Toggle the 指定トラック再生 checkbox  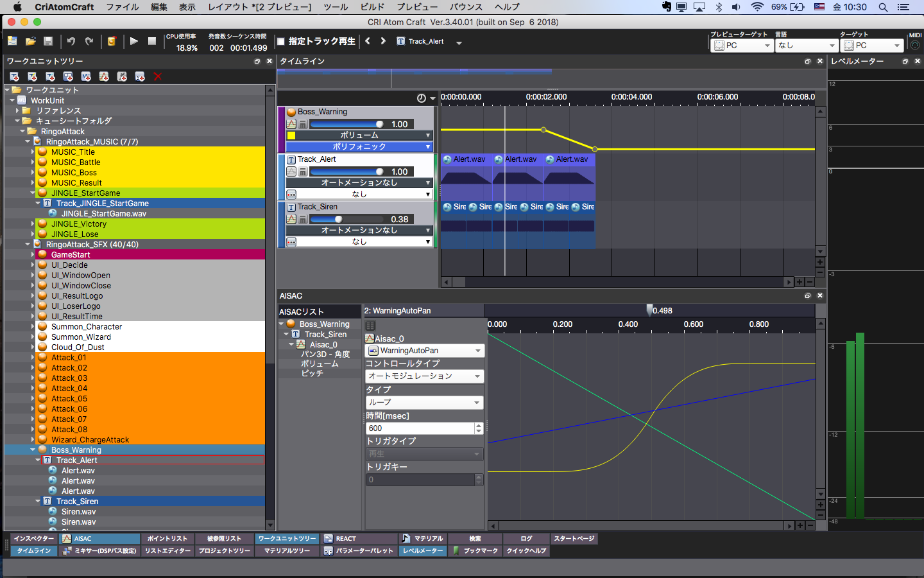click(280, 41)
